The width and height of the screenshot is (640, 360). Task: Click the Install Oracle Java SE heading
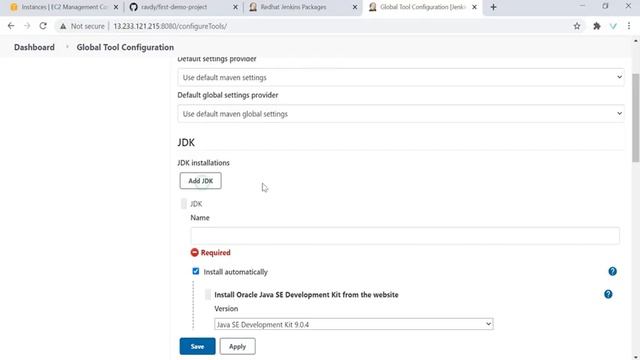click(307, 295)
